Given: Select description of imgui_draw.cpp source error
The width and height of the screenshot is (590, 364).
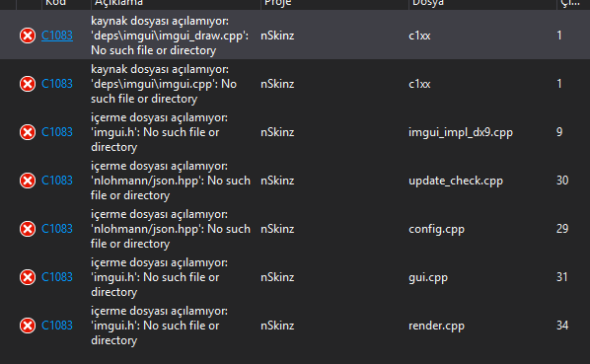Looking at the screenshot, I should tap(170, 36).
